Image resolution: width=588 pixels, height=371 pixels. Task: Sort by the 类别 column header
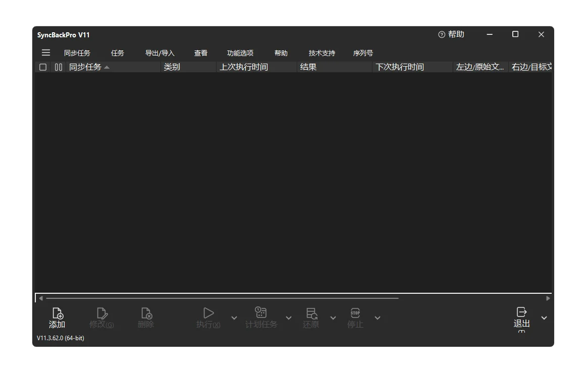click(189, 67)
